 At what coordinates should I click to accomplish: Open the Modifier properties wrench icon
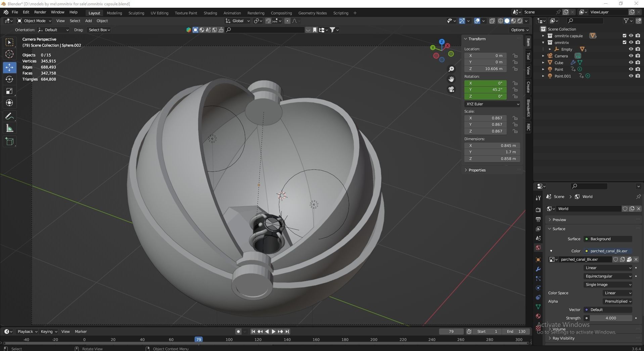tap(538, 269)
